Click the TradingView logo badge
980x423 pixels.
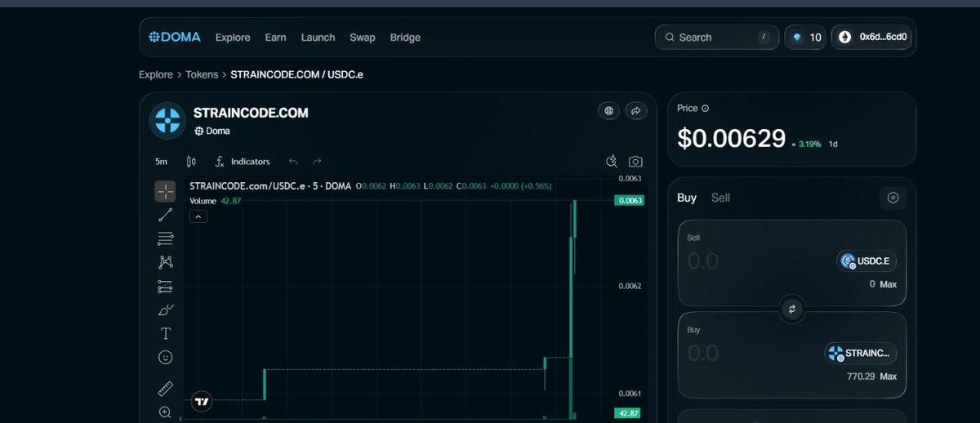pos(202,401)
